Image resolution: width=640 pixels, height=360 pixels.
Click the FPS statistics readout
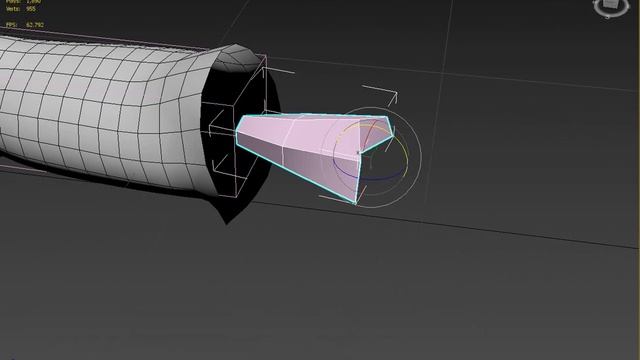24,25
